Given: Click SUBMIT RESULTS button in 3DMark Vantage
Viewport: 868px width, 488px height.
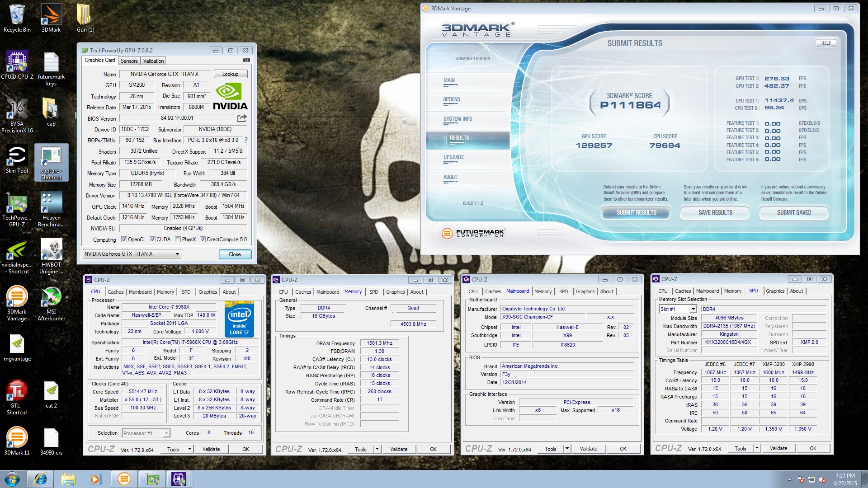Looking at the screenshot, I should (636, 212).
